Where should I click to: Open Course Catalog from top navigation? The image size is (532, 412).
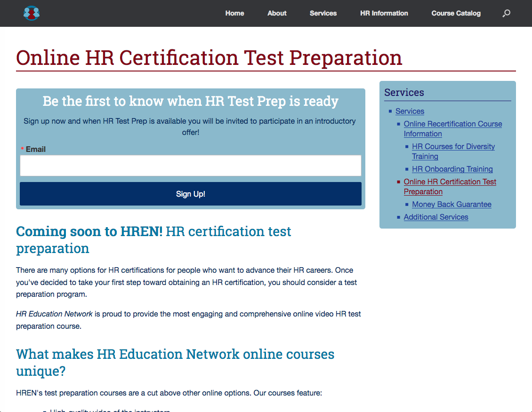click(x=456, y=13)
